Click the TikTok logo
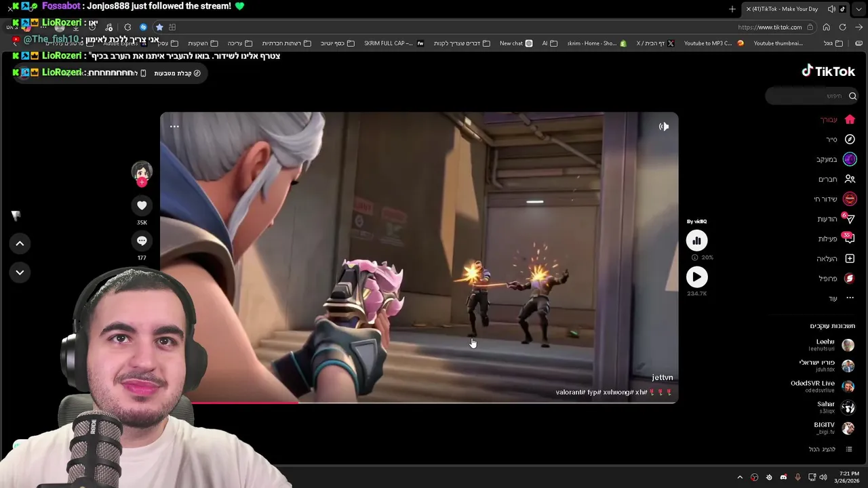This screenshot has height=488, width=868. [828, 71]
